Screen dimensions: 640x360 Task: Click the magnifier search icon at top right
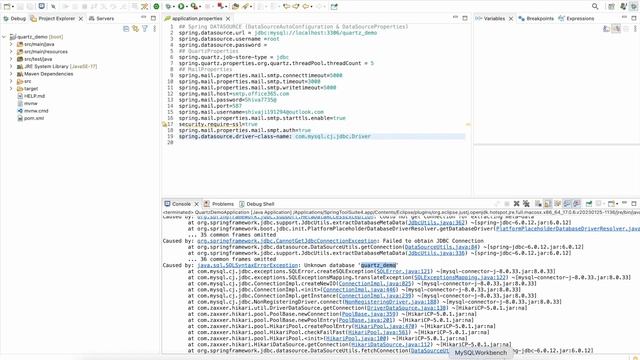tap(595, 7)
